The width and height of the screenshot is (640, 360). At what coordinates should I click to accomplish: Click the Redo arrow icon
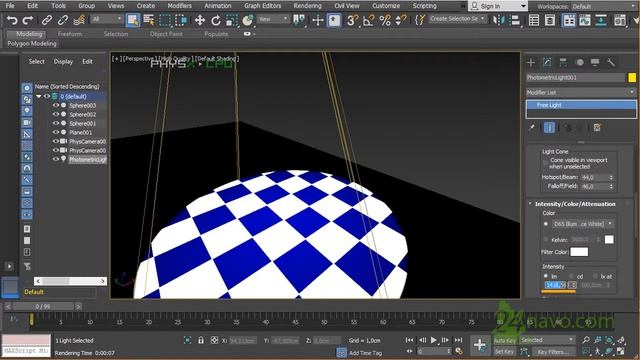pyautogui.click(x=28, y=20)
